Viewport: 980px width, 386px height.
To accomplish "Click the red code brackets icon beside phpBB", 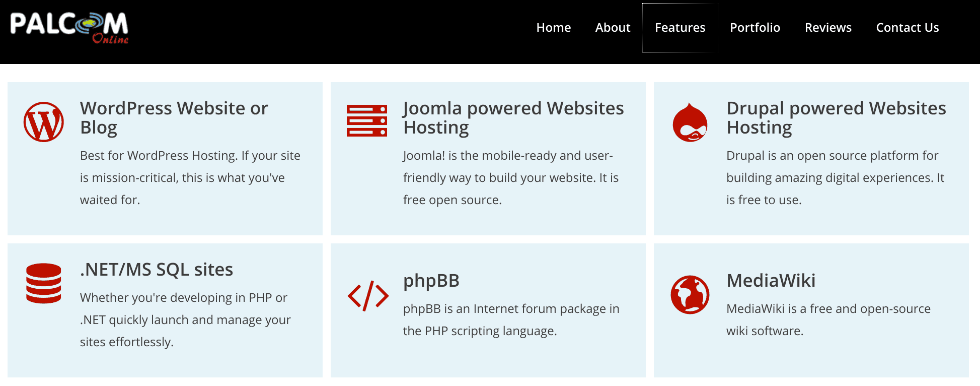I will point(368,295).
